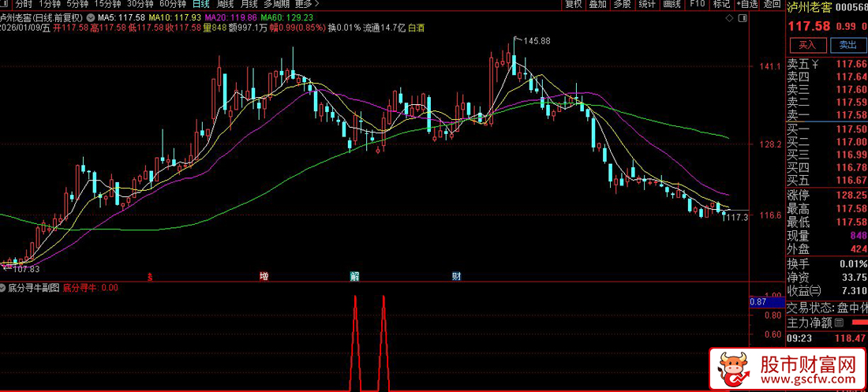
Task: Click the 复权 toolbar button
Action: (574, 4)
